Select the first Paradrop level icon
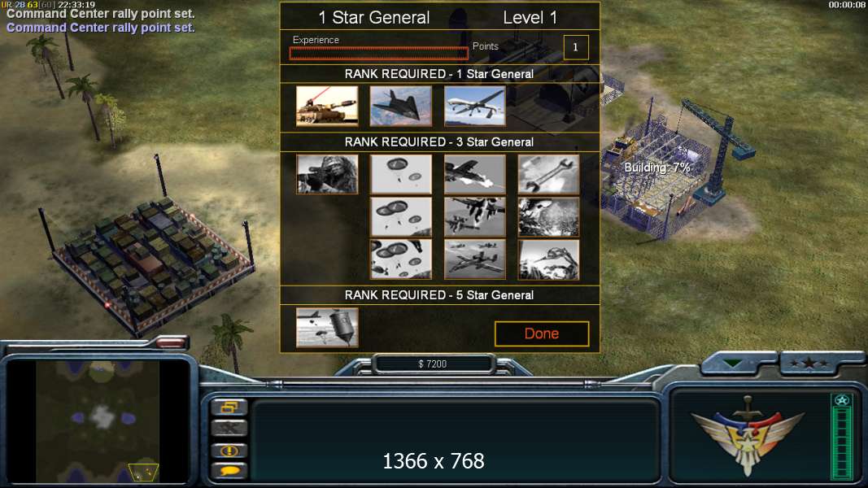 point(401,174)
